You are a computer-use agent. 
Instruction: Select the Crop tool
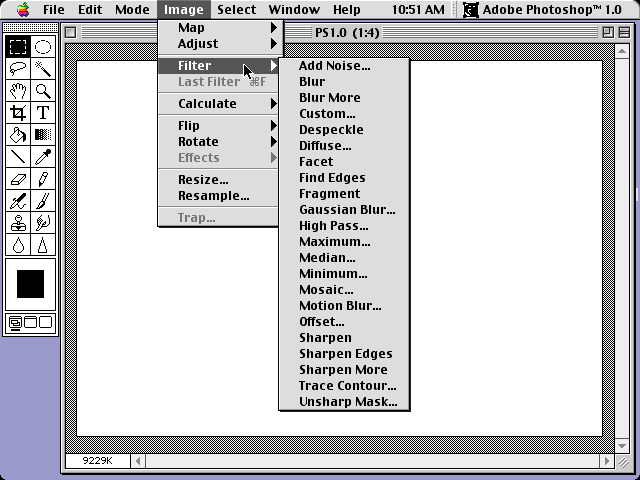(18, 113)
